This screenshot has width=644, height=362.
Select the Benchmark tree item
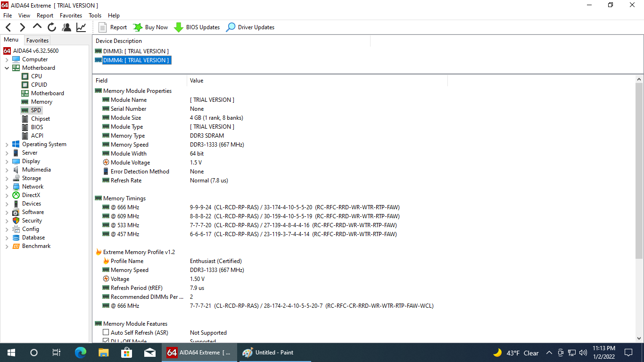(36, 246)
